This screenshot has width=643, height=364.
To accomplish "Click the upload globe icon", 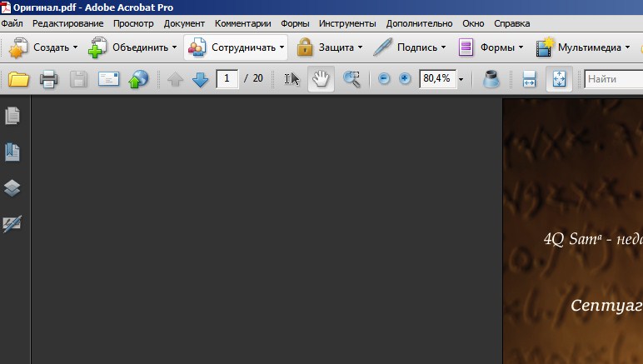I will (138, 79).
